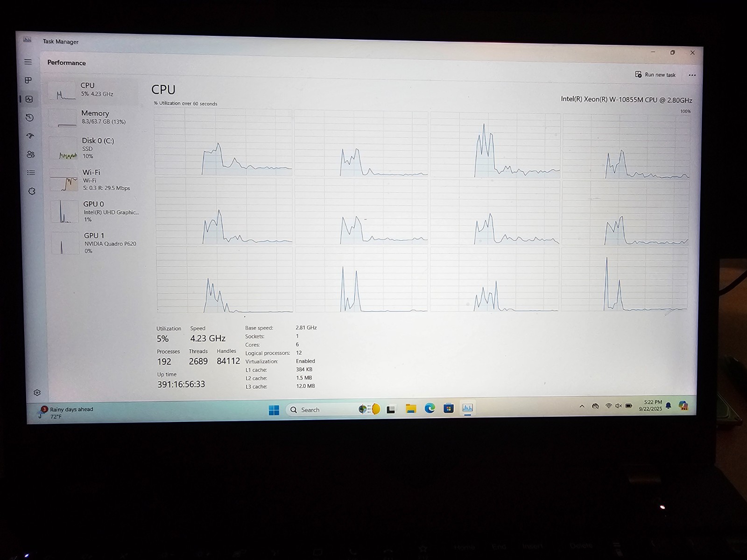
Task: Click the Virtualization Enabled value
Action: [305, 361]
